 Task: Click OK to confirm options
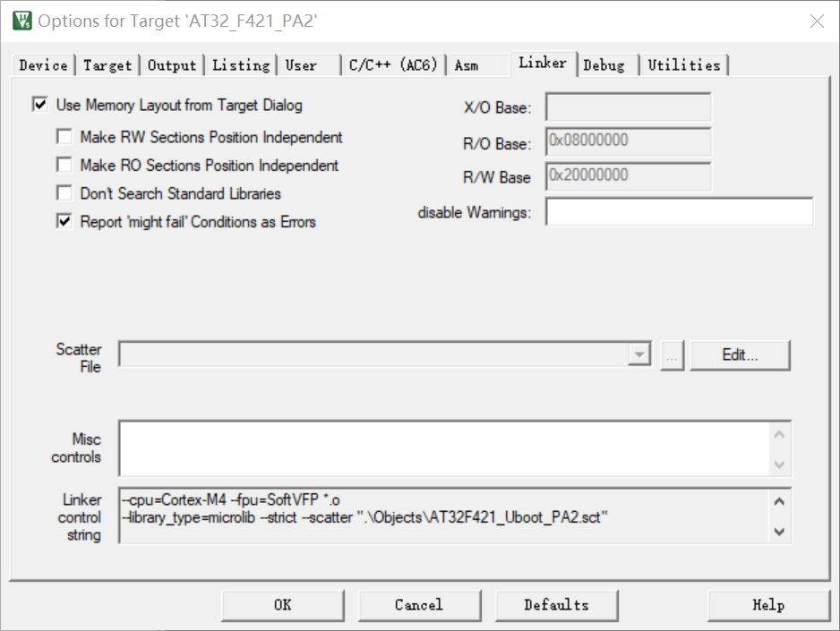pyautogui.click(x=283, y=605)
